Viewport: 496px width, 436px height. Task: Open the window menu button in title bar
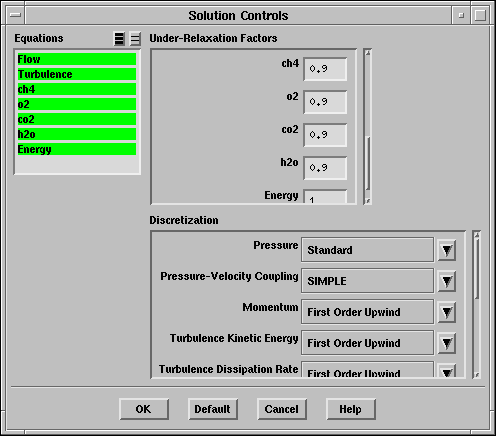(15, 15)
